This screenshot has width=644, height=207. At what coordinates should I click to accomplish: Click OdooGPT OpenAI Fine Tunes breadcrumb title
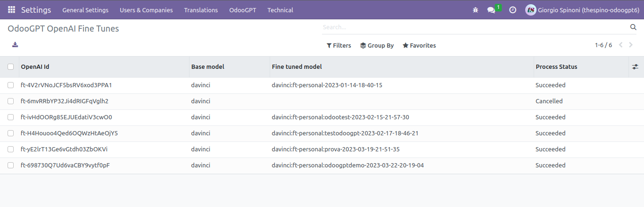tap(63, 29)
